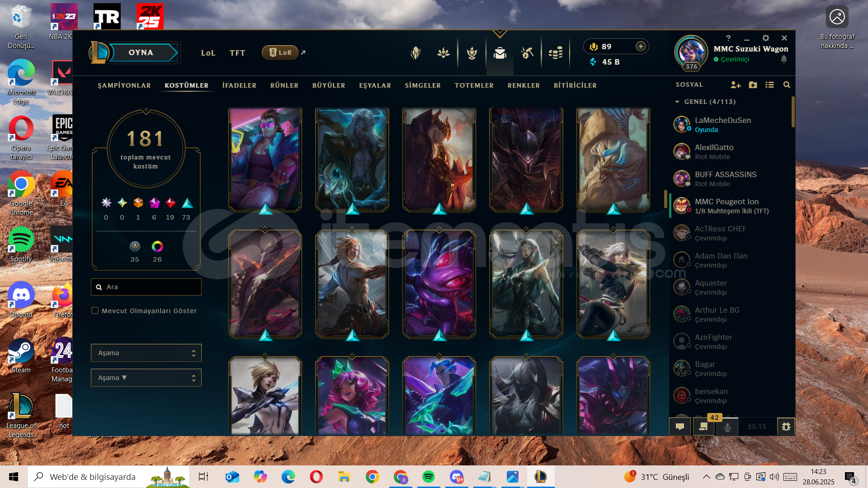The image size is (868, 488).
Task: Open the friend list options icon
Action: pyautogui.click(x=769, y=85)
